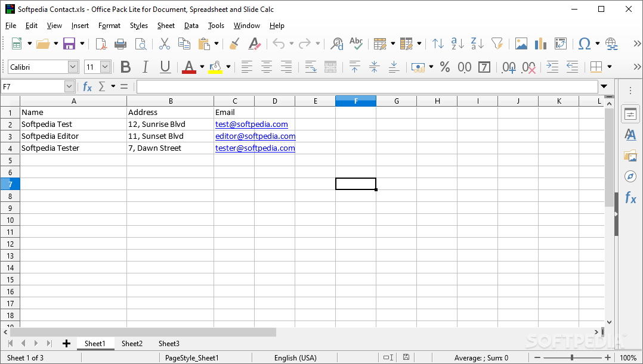Open Find and Replace icon

(x=337, y=43)
